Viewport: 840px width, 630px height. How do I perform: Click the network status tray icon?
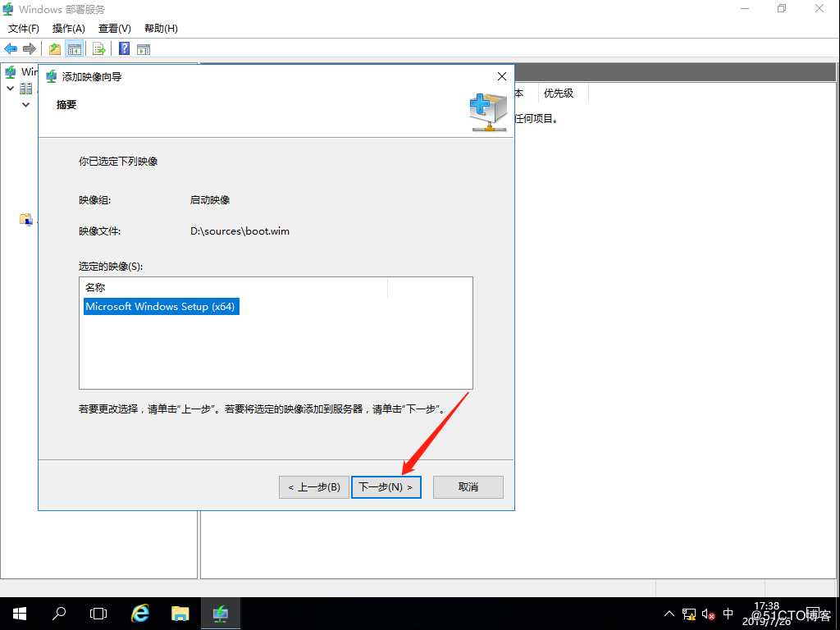click(689, 614)
